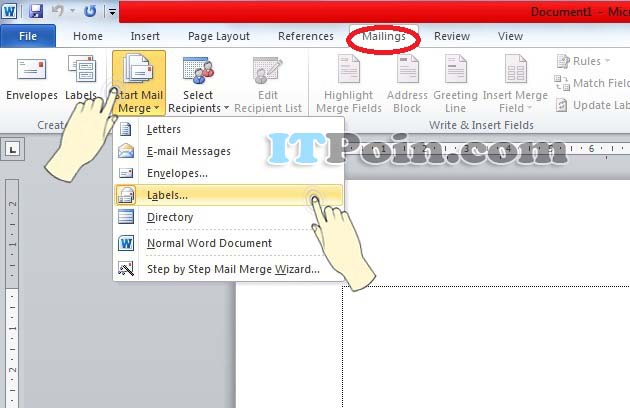Click the Word application icon

9,11
